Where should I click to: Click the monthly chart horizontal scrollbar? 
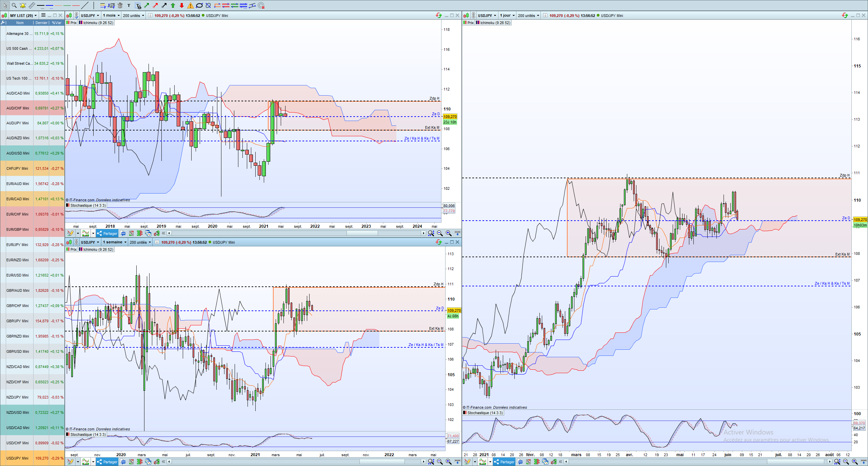[296, 233]
